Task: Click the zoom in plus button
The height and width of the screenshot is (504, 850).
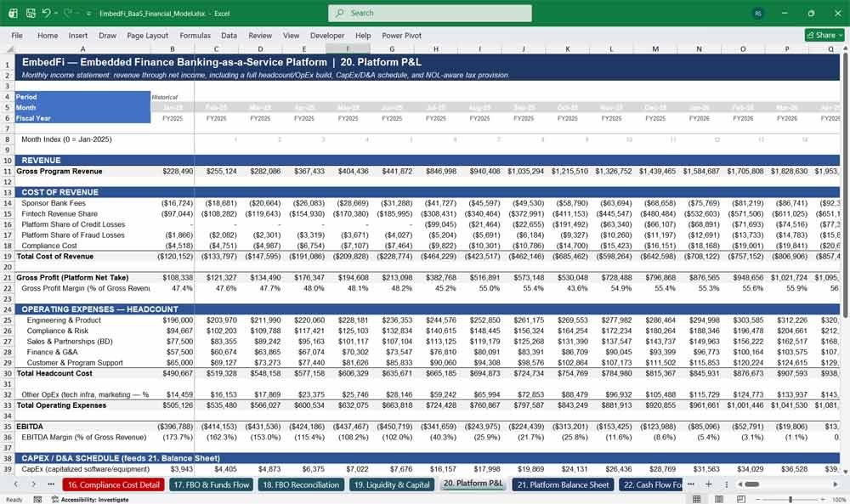Action: pyautogui.click(x=823, y=499)
